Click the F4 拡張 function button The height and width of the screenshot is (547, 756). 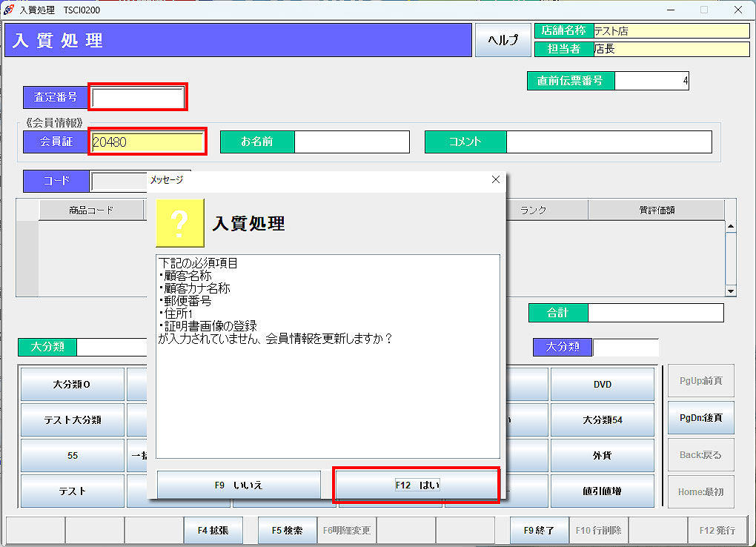click(213, 531)
